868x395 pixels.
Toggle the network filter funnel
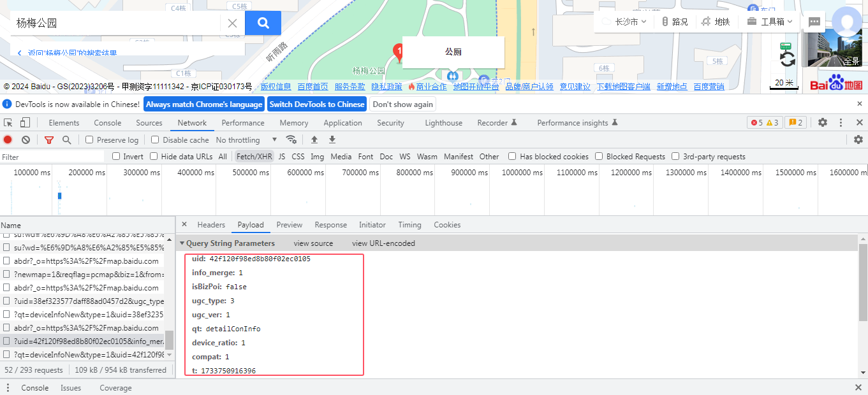49,140
